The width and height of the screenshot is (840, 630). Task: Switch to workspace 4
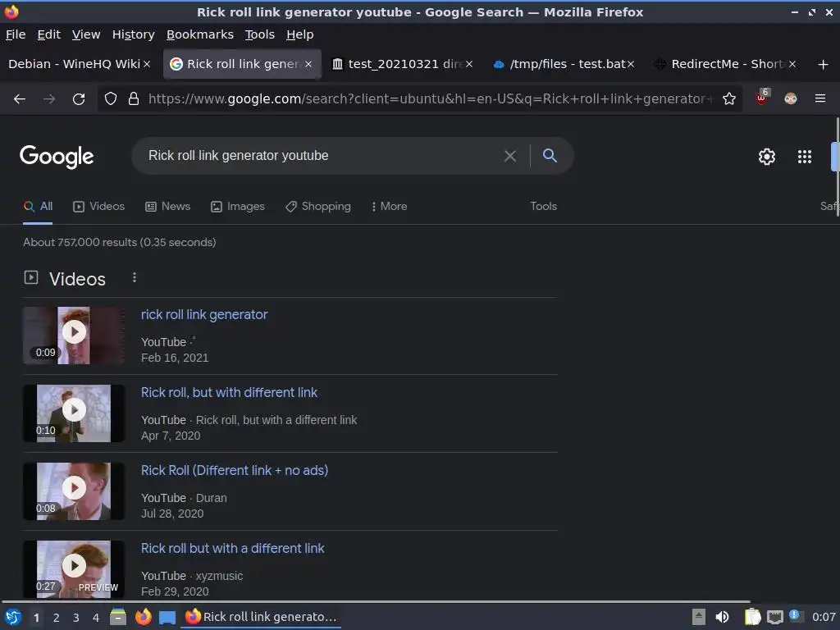(x=96, y=618)
